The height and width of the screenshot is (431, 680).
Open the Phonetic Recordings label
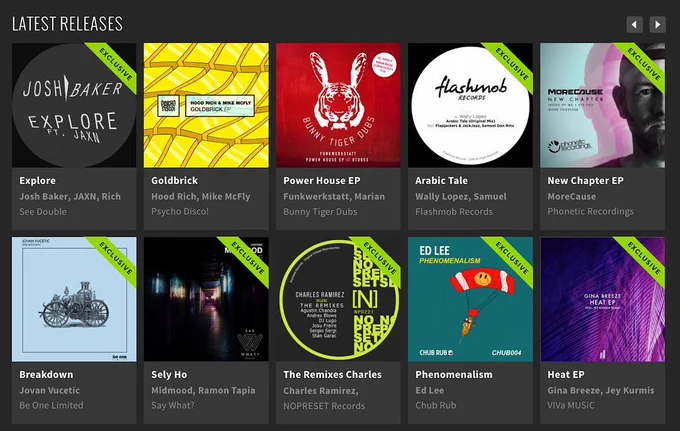pos(590,212)
